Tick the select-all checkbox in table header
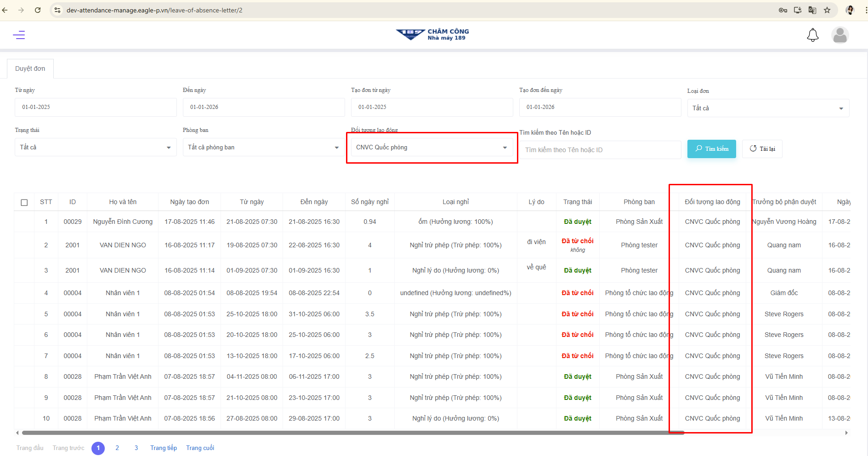This screenshot has height=456, width=868. coord(24,202)
